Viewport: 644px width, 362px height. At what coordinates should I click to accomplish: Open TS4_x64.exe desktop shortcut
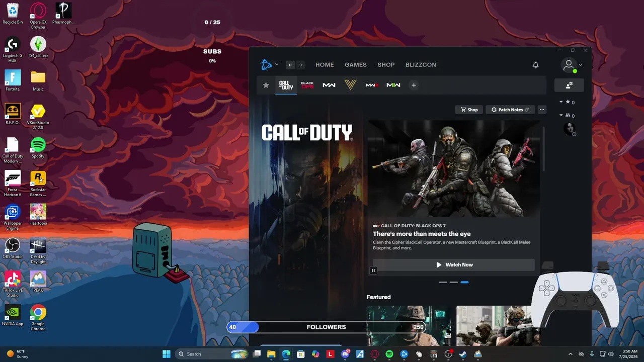click(x=38, y=47)
